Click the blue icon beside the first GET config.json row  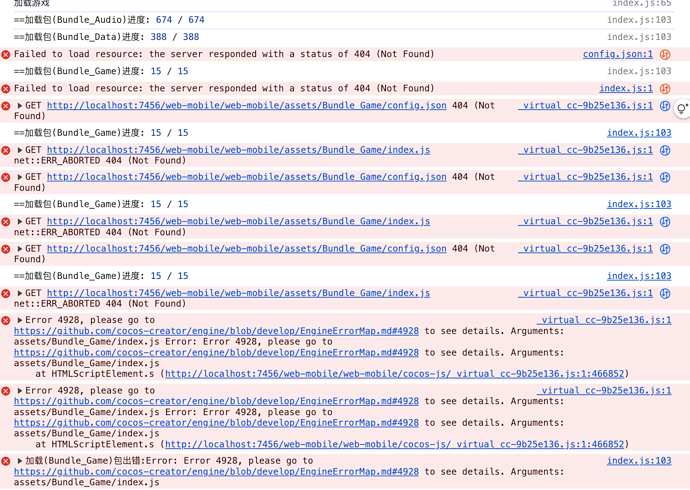pyautogui.click(x=665, y=106)
